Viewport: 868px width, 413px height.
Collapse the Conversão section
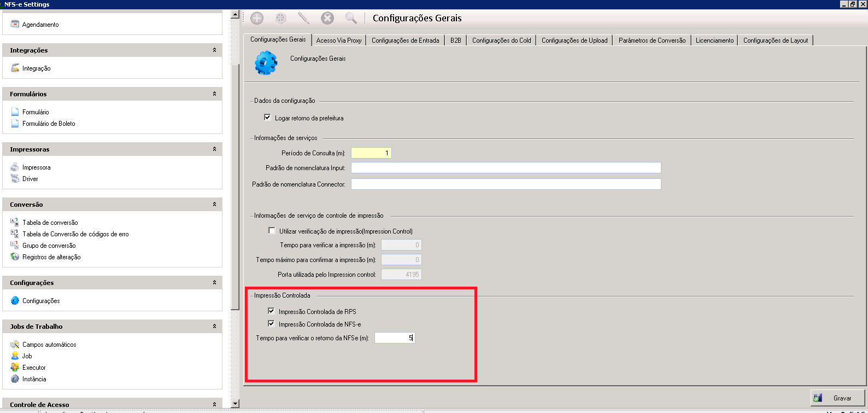click(214, 204)
